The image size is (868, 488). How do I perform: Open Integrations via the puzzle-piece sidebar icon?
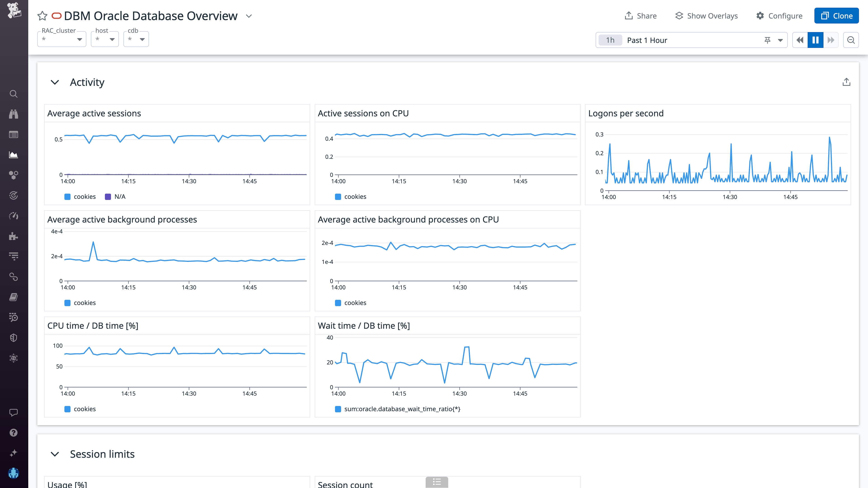tap(14, 236)
